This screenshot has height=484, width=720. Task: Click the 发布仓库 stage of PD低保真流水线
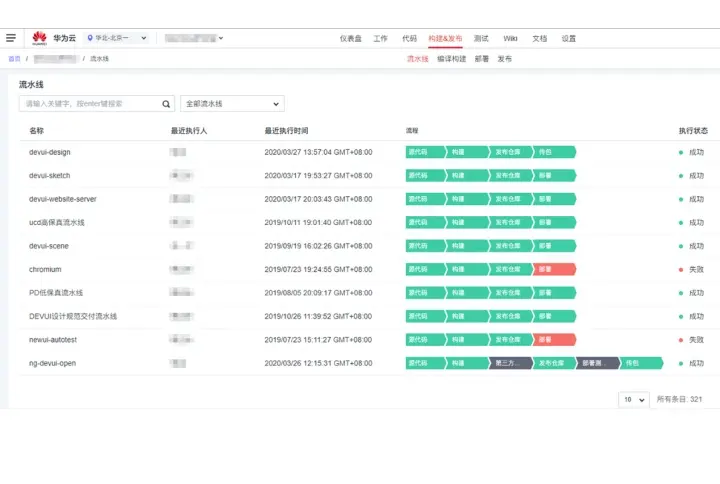(x=511, y=293)
